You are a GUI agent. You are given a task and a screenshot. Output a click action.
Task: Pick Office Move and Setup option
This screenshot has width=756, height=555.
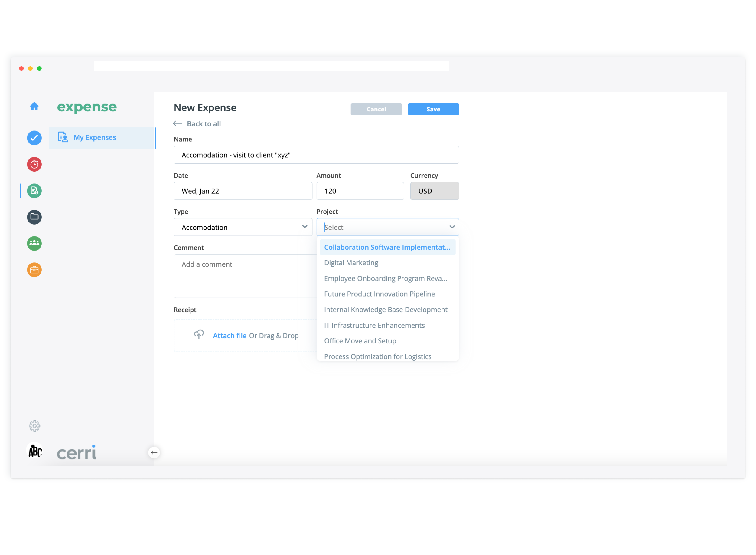tap(360, 341)
